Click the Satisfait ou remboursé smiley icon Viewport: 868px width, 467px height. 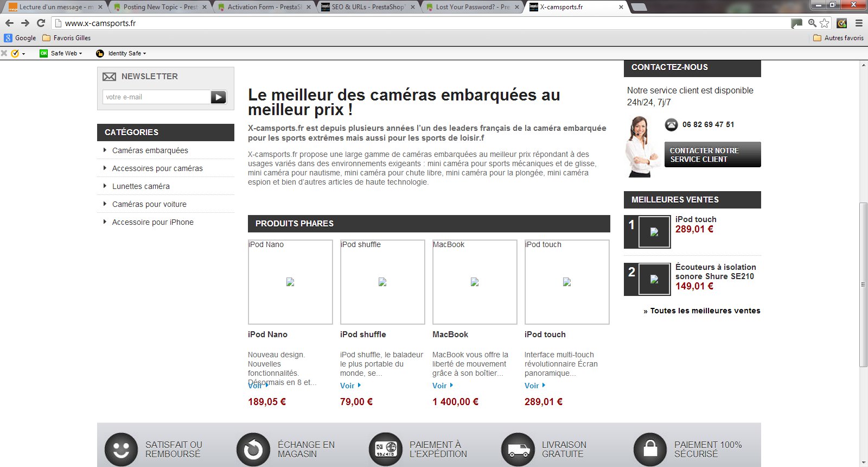(x=121, y=449)
